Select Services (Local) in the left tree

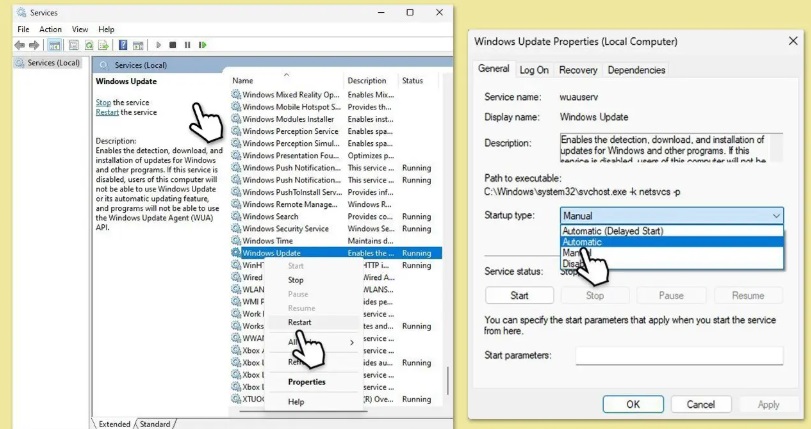click(x=48, y=63)
